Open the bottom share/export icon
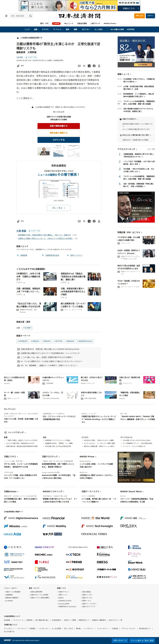 (x=99, y=221)
